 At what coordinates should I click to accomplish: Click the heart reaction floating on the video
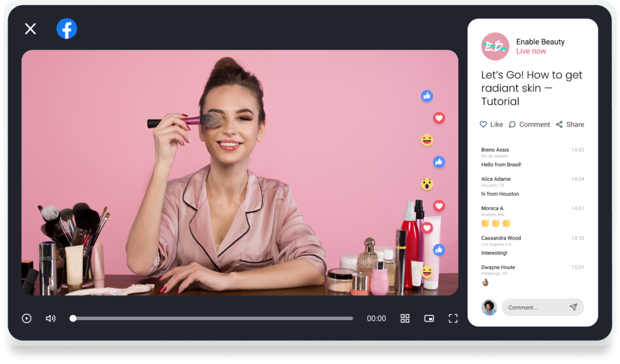(439, 118)
